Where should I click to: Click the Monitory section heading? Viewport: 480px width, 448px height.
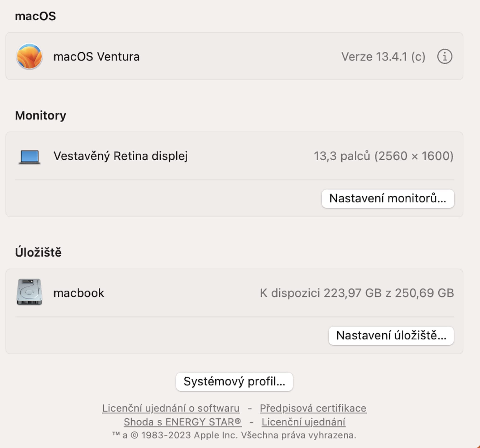41,115
